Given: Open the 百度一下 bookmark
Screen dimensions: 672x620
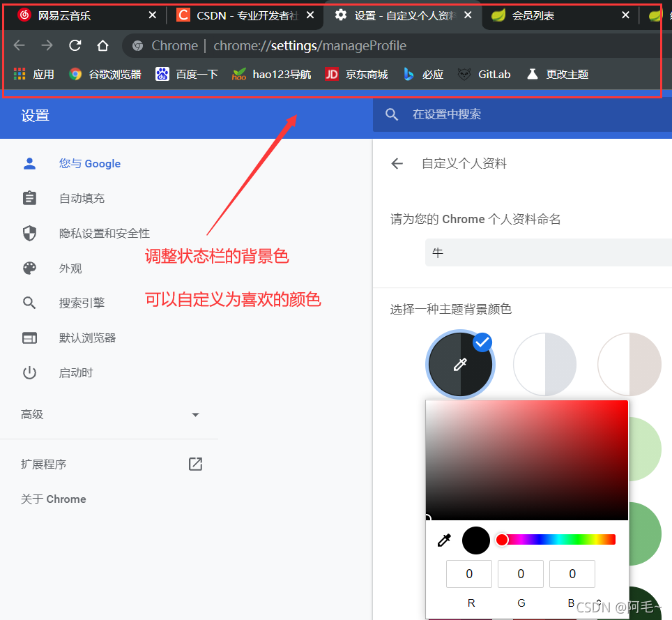Looking at the screenshot, I should click(x=187, y=74).
